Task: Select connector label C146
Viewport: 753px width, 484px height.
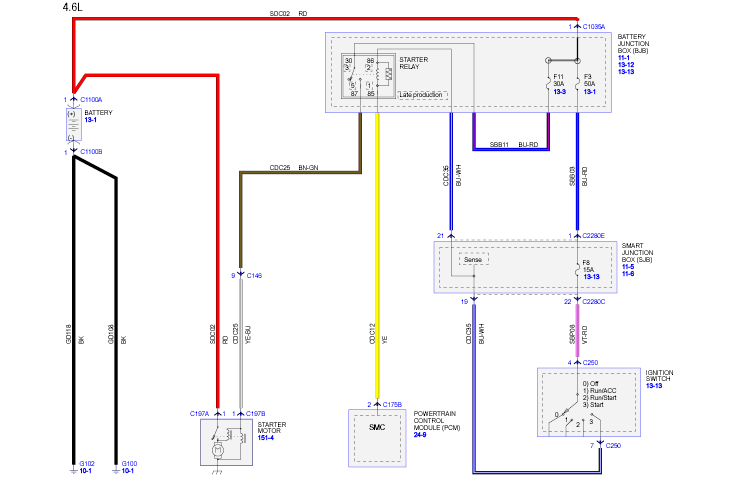Action: click(x=254, y=276)
